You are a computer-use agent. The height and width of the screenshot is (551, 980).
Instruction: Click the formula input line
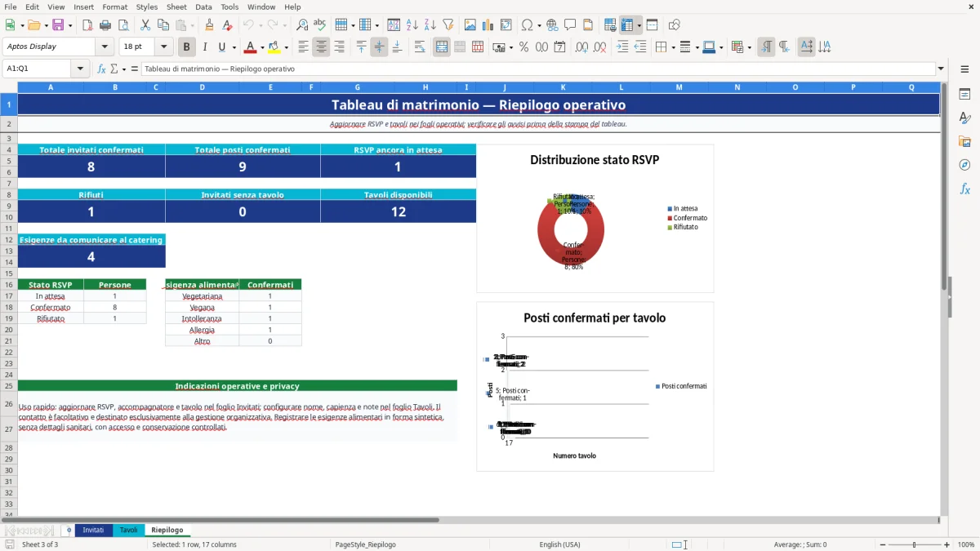[538, 69]
